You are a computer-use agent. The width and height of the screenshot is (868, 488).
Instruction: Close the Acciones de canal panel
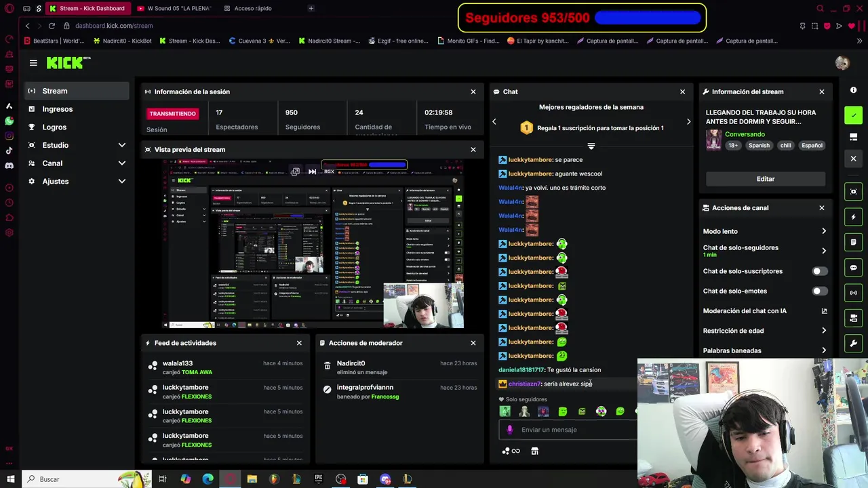click(x=822, y=208)
